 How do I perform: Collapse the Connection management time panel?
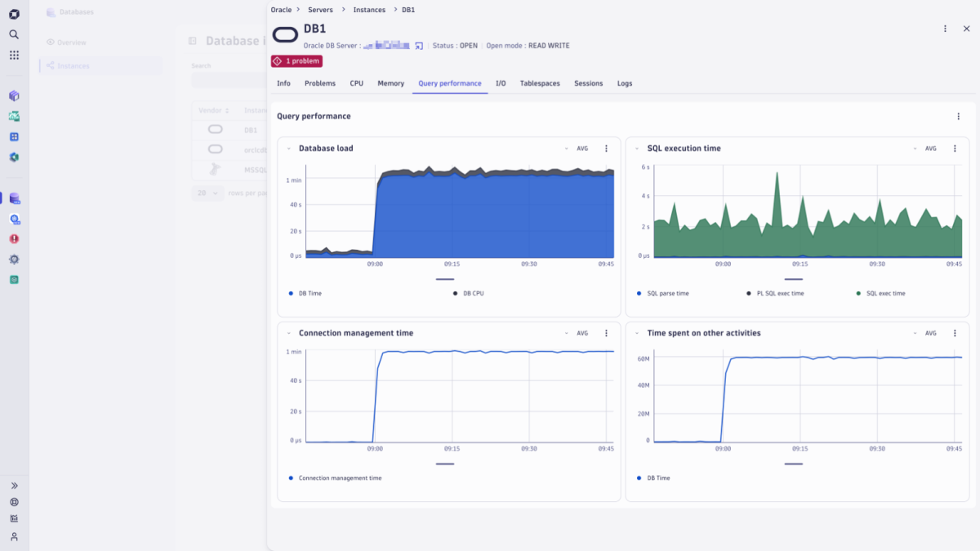pyautogui.click(x=287, y=333)
